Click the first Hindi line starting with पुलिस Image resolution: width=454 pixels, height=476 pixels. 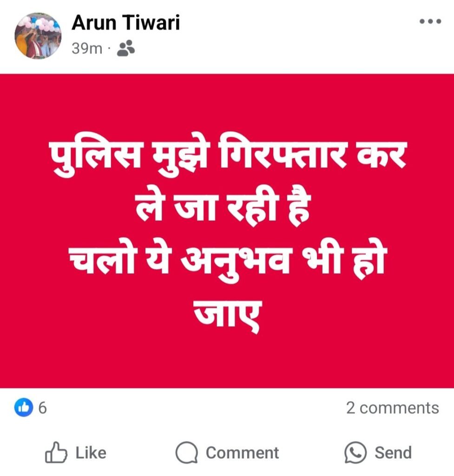tap(228, 157)
